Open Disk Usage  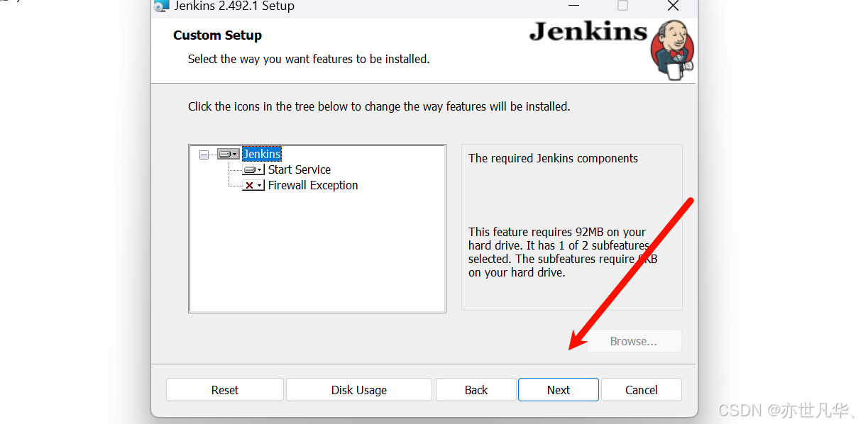coord(359,390)
